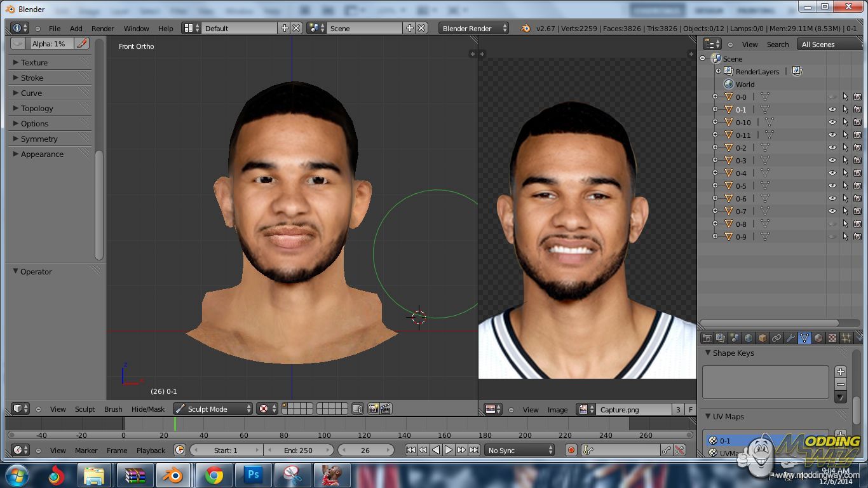Expand the Symmetry panel

click(39, 139)
